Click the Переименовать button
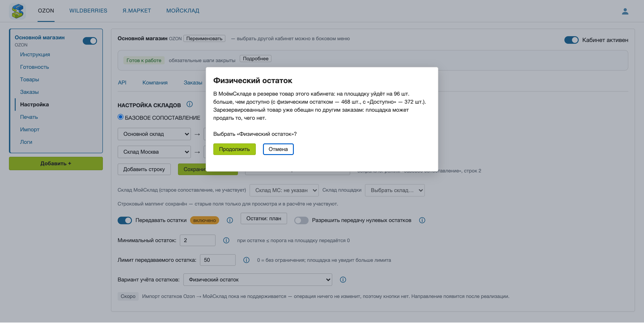Image resolution: width=644 pixels, height=327 pixels. pos(204,38)
